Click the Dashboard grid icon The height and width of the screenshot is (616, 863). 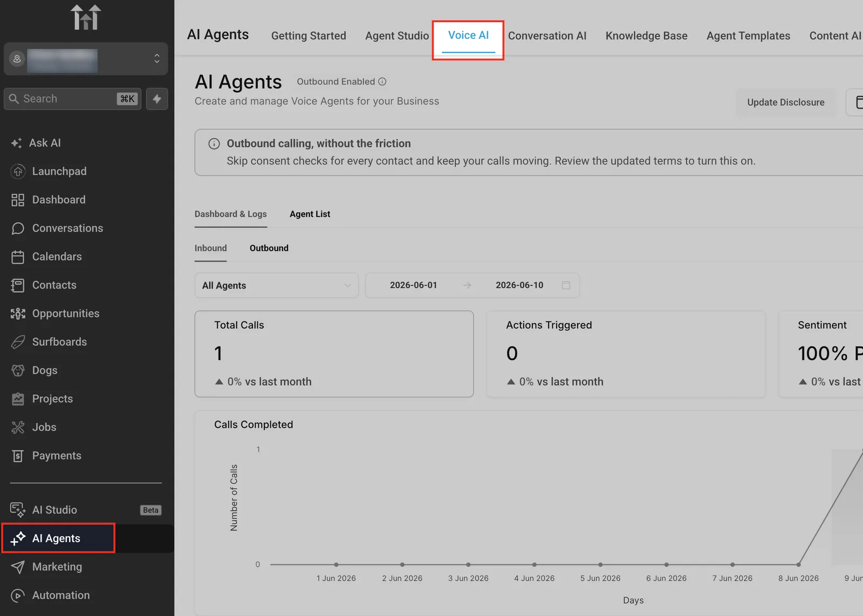[x=18, y=200]
